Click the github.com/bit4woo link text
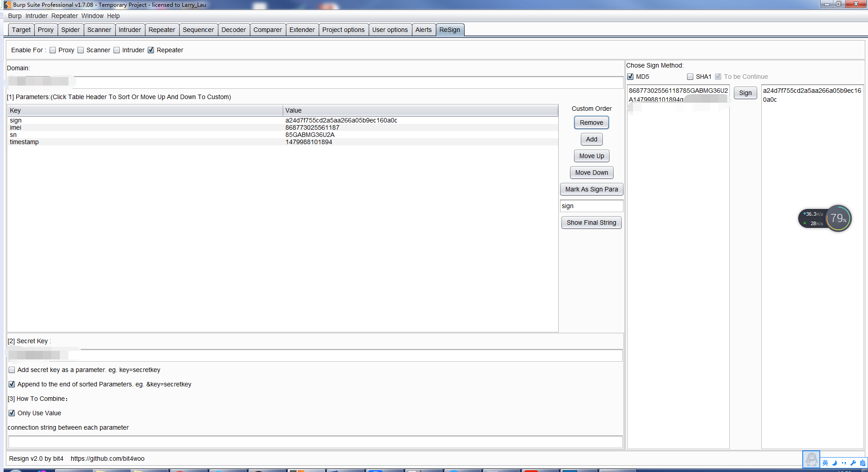Viewport: 868px width, 472px height. pyautogui.click(x=108, y=458)
